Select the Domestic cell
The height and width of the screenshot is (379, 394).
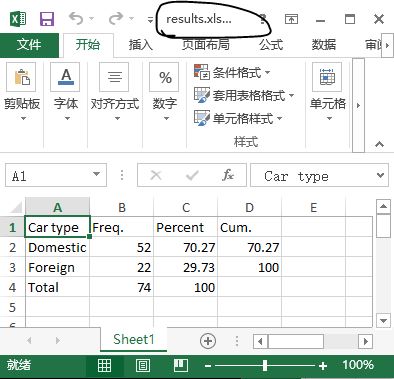(x=57, y=247)
